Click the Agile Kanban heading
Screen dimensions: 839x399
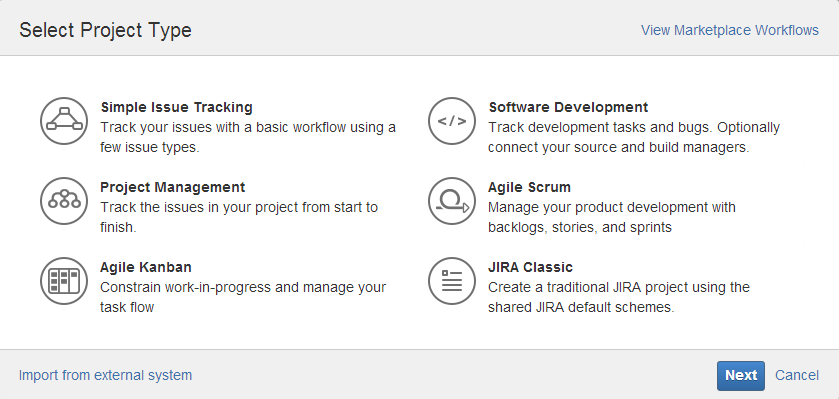146,267
